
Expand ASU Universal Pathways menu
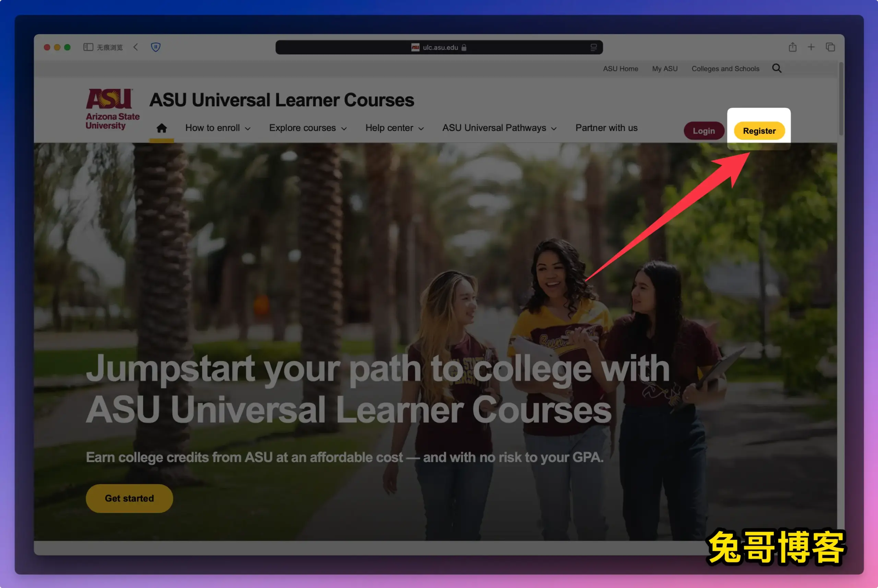(x=499, y=128)
